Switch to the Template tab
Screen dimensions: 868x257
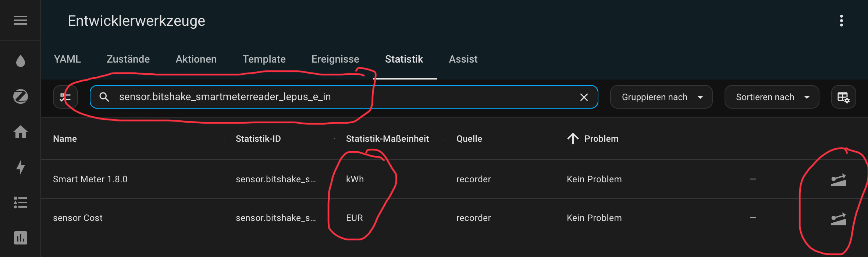tap(264, 59)
